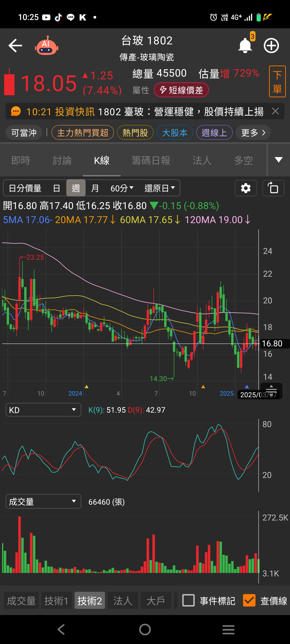Switch to the 籌碼日報 tab

coord(151,160)
